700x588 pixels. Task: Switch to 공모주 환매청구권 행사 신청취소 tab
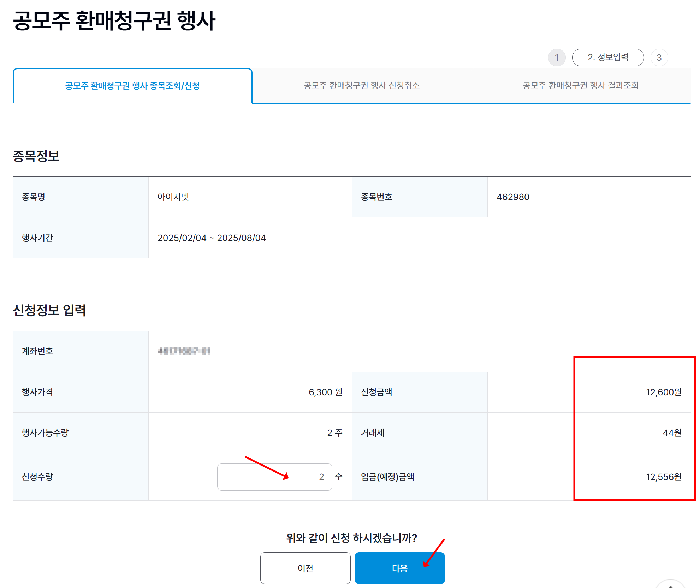click(361, 85)
